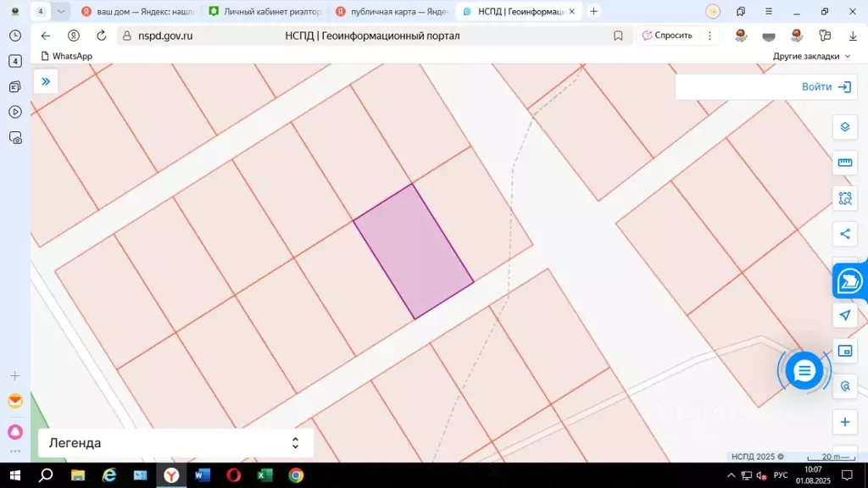Select the ruler measurement tool

[x=845, y=163]
